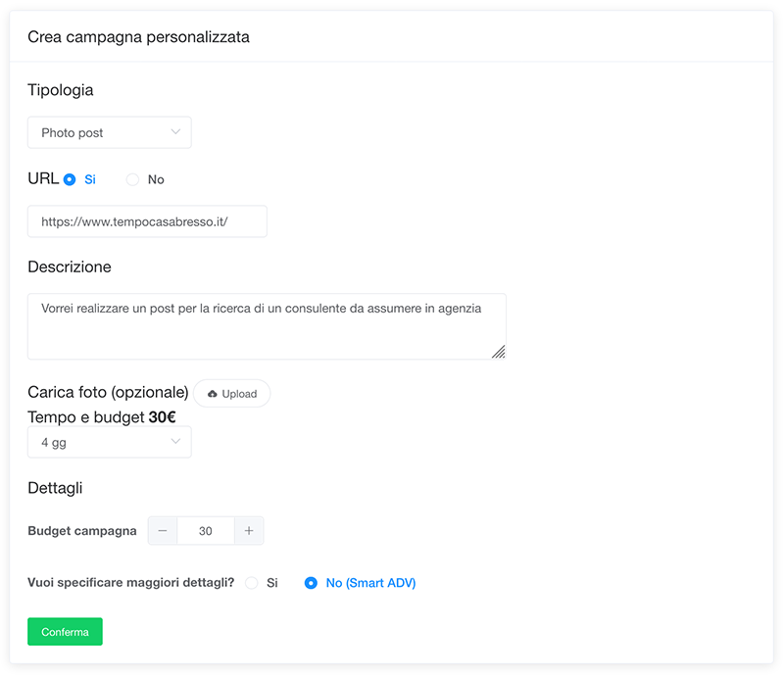Click the Descrizione textarea resize handle
784x679 pixels.
pyautogui.click(x=499, y=352)
